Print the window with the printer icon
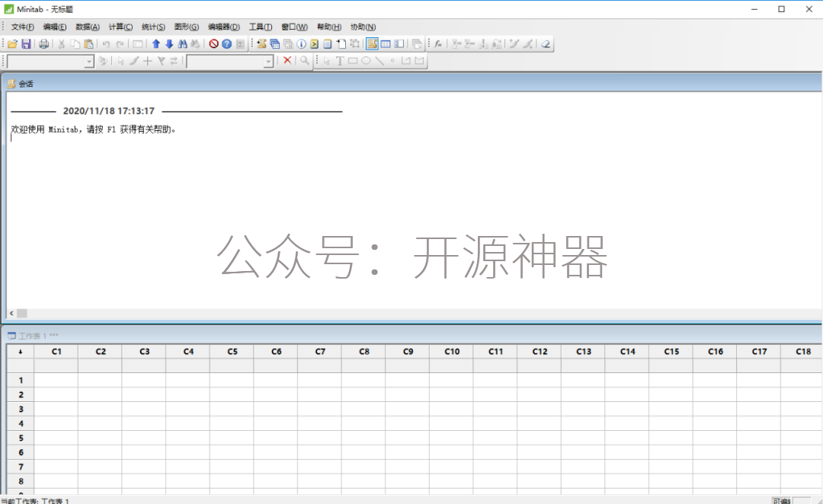The image size is (823, 504). pos(44,44)
